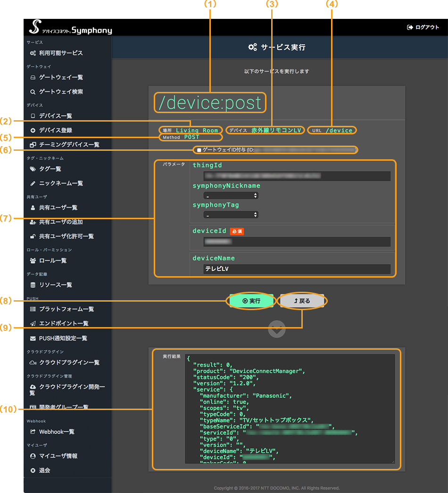This screenshot has width=448, height=493.
Task: Open マイユーザ情報 link
Action: [58, 456]
